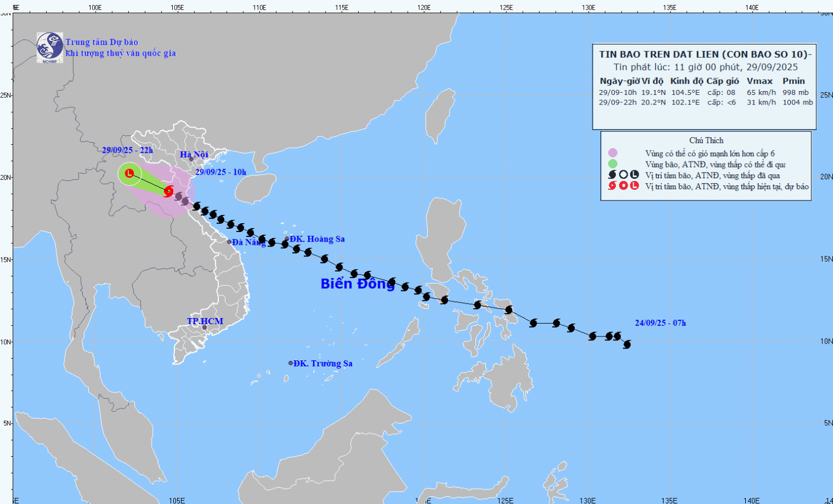
Task: Pick the purple circle swatch in legend
Action: pos(613,153)
